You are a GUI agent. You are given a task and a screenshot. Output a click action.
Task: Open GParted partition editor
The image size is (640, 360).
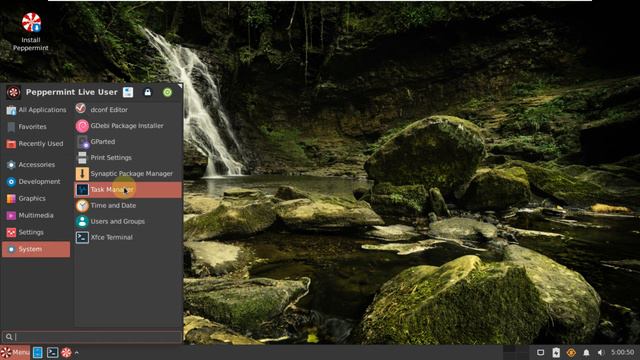coord(128,142)
